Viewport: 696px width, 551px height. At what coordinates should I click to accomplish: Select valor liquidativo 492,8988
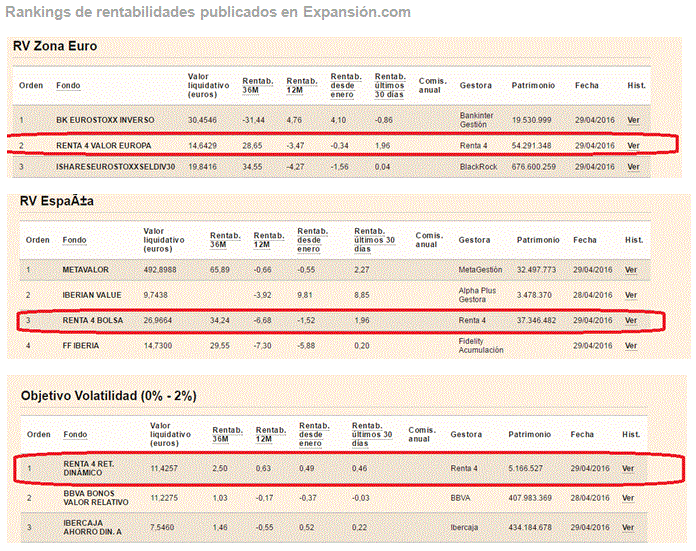[160, 270]
